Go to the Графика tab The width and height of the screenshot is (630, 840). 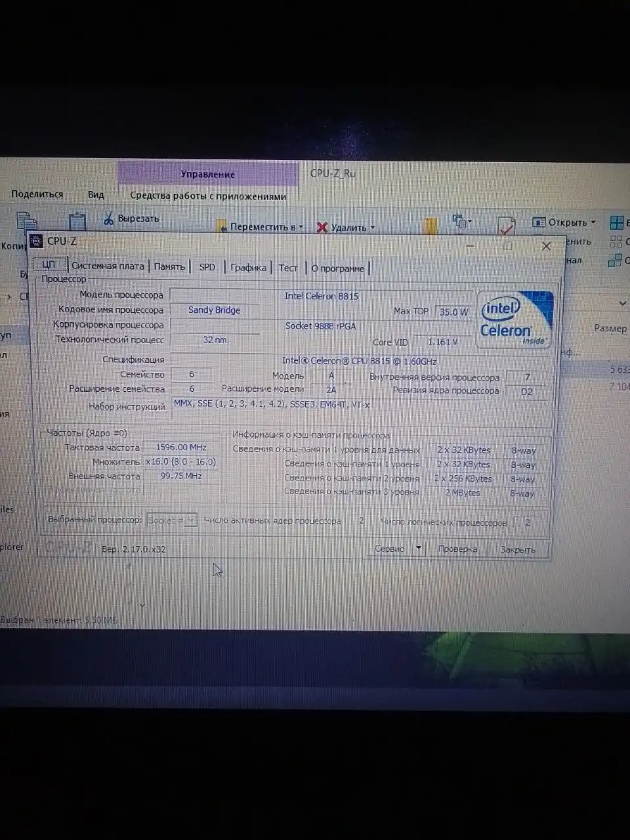tap(248, 267)
